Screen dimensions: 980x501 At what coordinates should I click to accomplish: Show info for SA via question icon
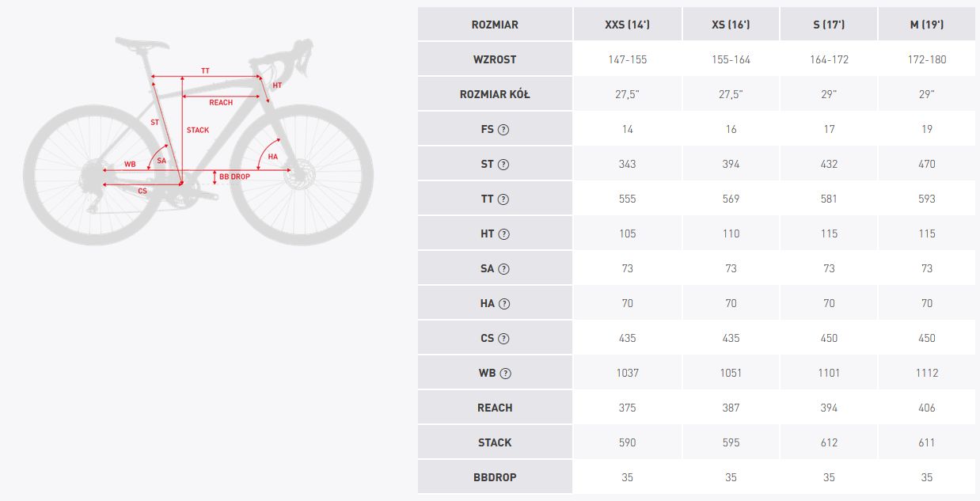[504, 268]
